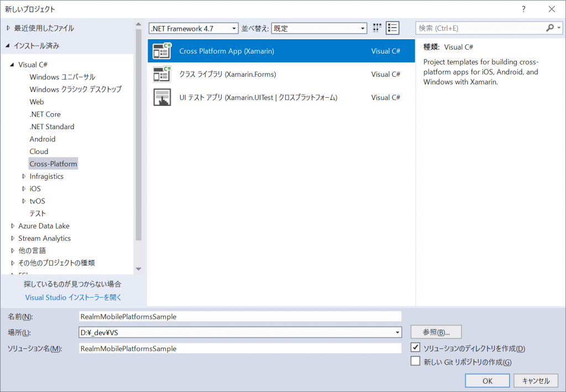Select the Android category
Viewport: 566px width, 392px height.
pyautogui.click(x=42, y=139)
